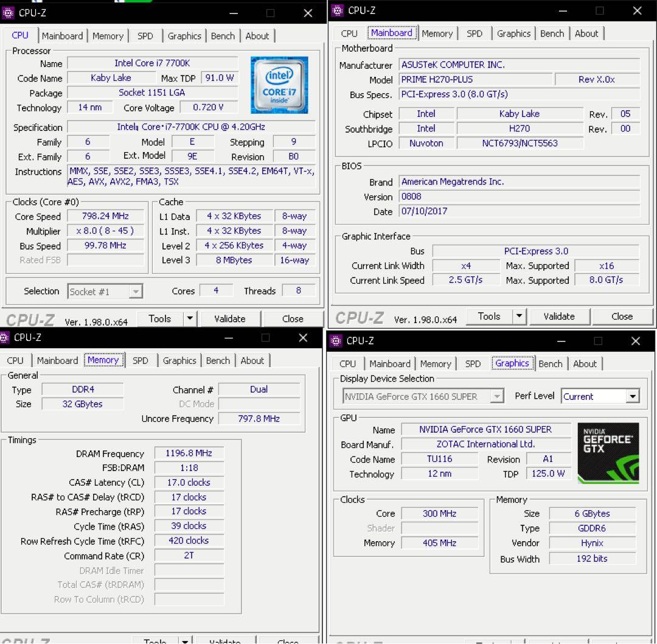Open Memory tab in CPU window
The image size is (657, 644).
108,36
